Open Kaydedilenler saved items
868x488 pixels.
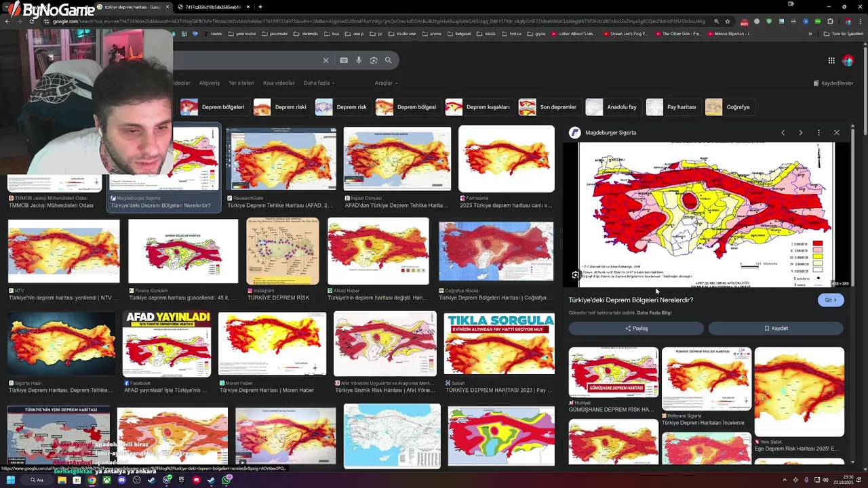pyautogui.click(x=833, y=83)
